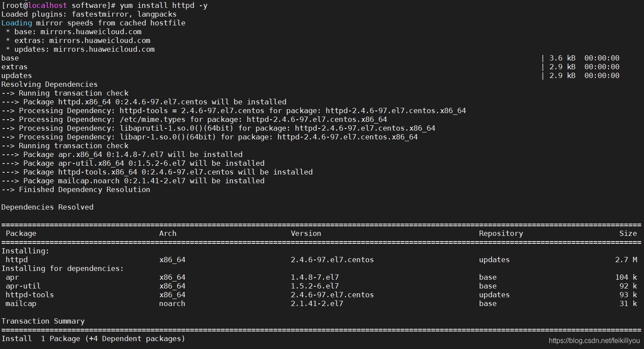The height and width of the screenshot is (349, 644).
Task: Click 'Install 1 Package (+4 Dependent packages)' line
Action: (93, 338)
